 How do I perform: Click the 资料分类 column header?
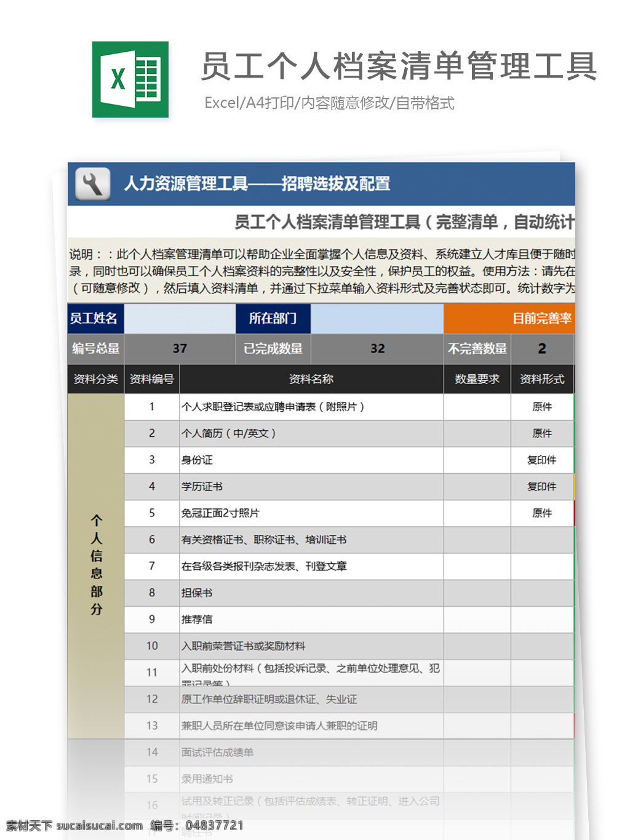[x=96, y=379]
